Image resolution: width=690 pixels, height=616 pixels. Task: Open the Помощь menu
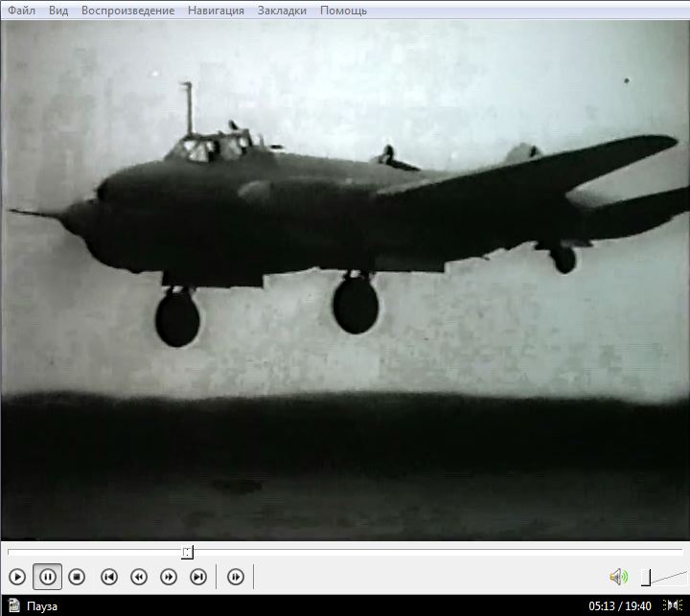pyautogui.click(x=343, y=11)
